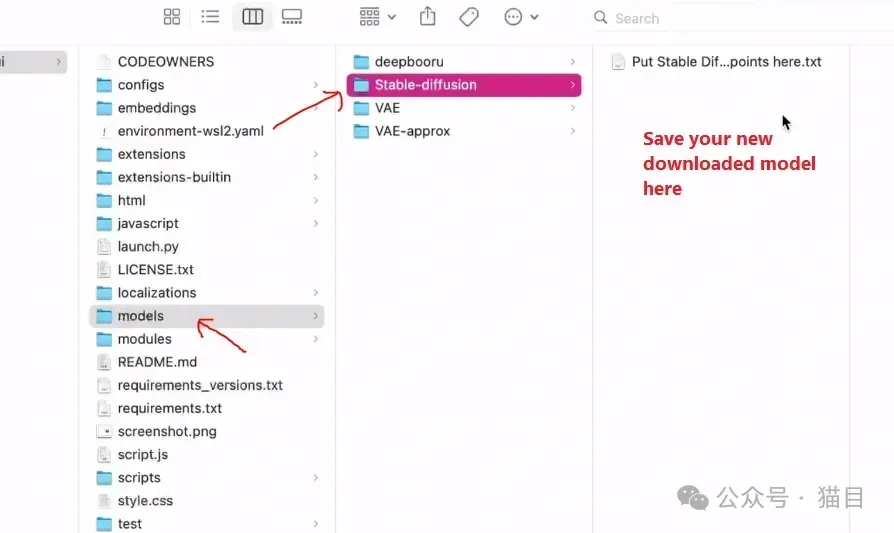Click the style.css document icon
The width and height of the screenshot is (894, 533).
click(104, 501)
